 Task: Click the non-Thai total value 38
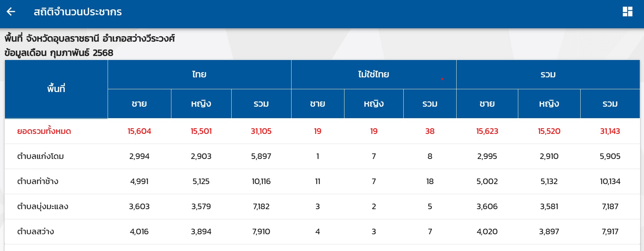[x=430, y=131]
